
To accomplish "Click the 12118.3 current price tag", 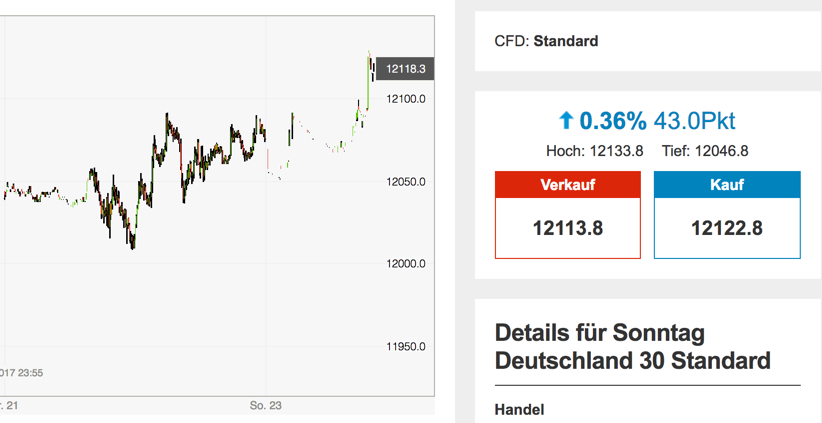I will 405,69.
